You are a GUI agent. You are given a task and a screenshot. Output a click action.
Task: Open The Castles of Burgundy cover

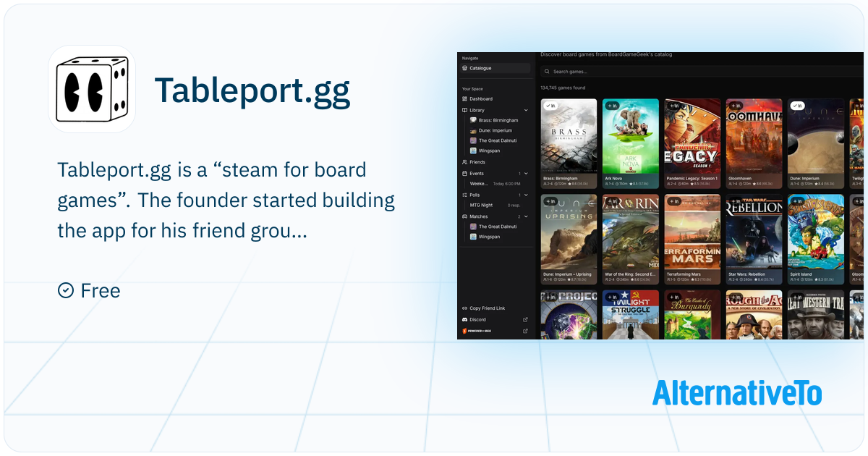click(692, 315)
